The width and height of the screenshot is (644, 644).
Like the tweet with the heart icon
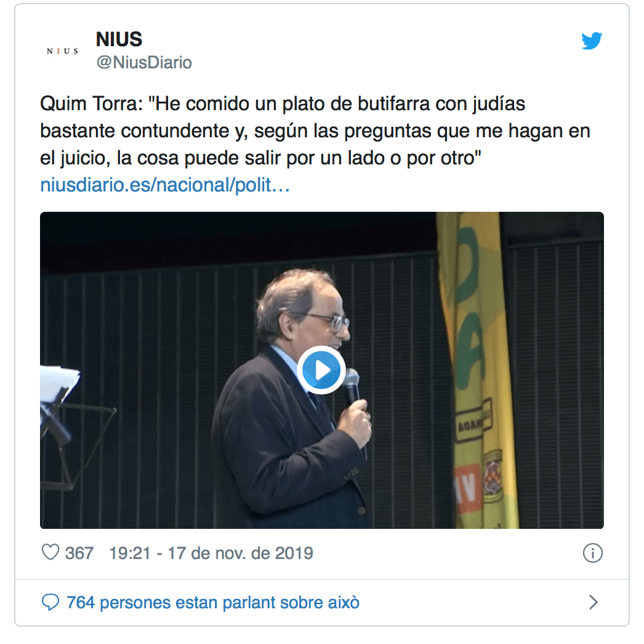[x=50, y=552]
